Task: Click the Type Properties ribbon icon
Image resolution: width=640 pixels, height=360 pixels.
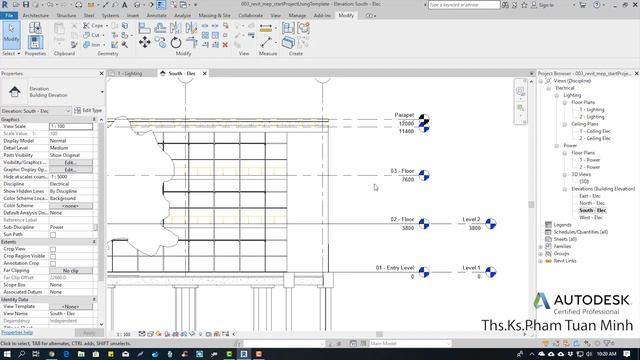Action: pyautogui.click(x=35, y=28)
